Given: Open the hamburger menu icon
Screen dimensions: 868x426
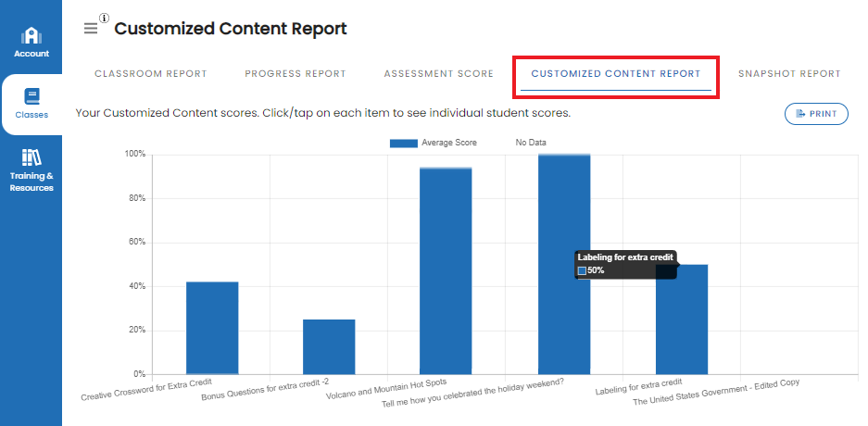Looking at the screenshot, I should [x=90, y=29].
